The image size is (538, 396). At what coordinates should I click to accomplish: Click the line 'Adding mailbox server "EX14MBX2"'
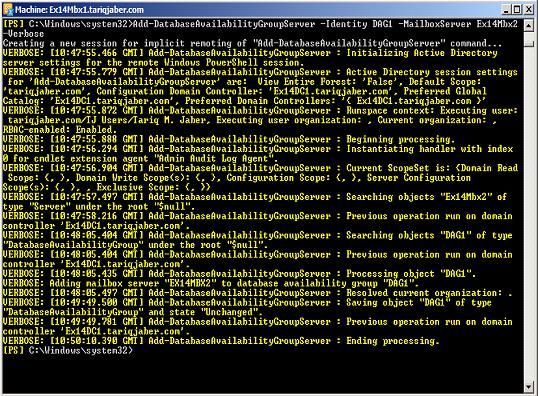[x=133, y=283]
